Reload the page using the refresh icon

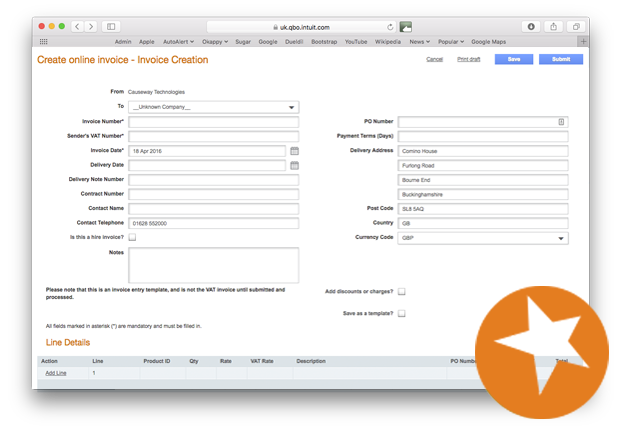coord(390,27)
